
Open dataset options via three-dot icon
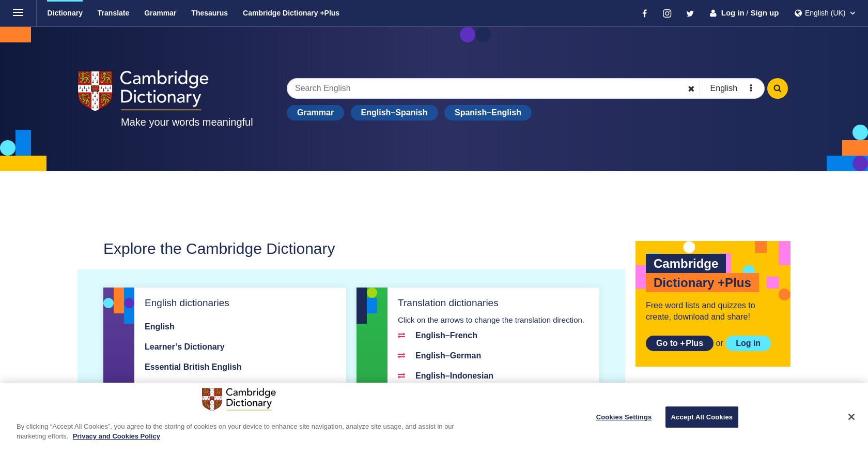pyautogui.click(x=751, y=88)
